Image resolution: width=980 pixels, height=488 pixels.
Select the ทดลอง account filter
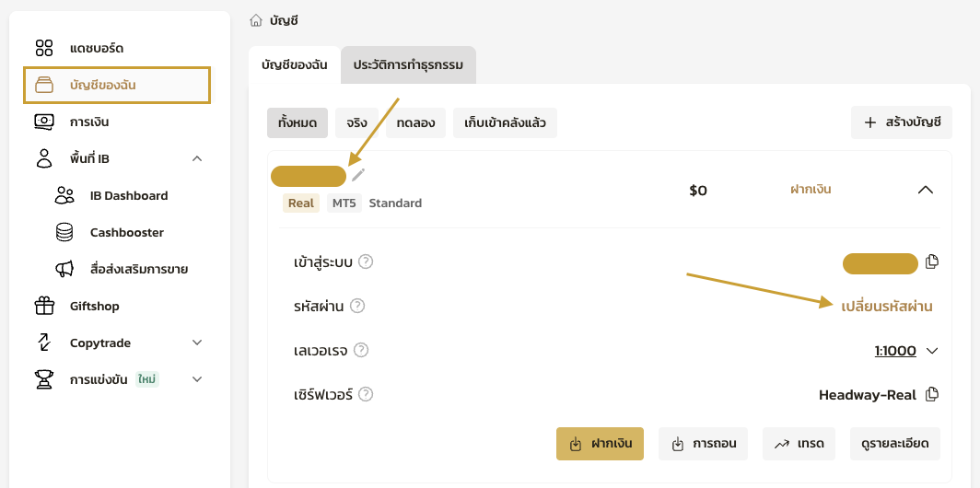(x=416, y=122)
